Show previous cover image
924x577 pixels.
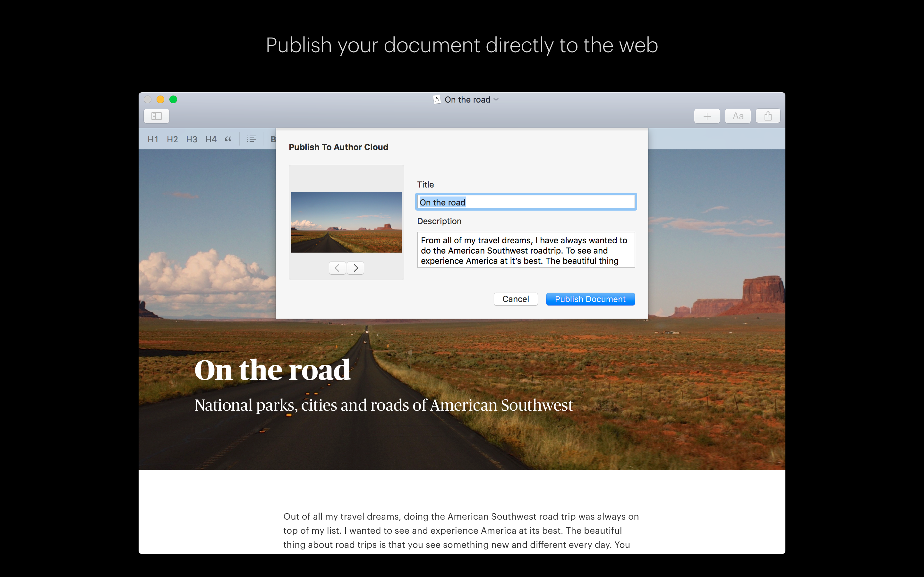tap(337, 268)
